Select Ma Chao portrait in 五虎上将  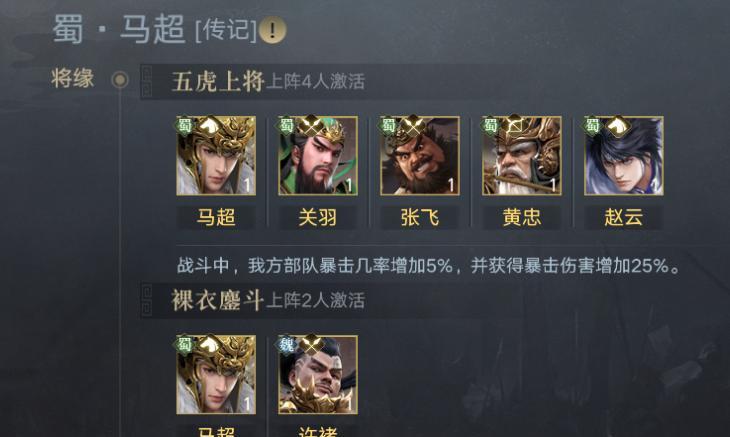(216, 155)
